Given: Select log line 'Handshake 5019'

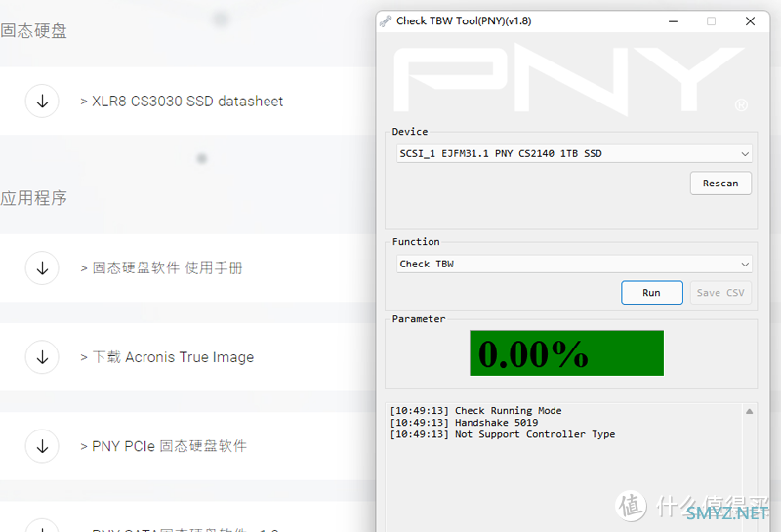Looking at the screenshot, I should [464, 423].
